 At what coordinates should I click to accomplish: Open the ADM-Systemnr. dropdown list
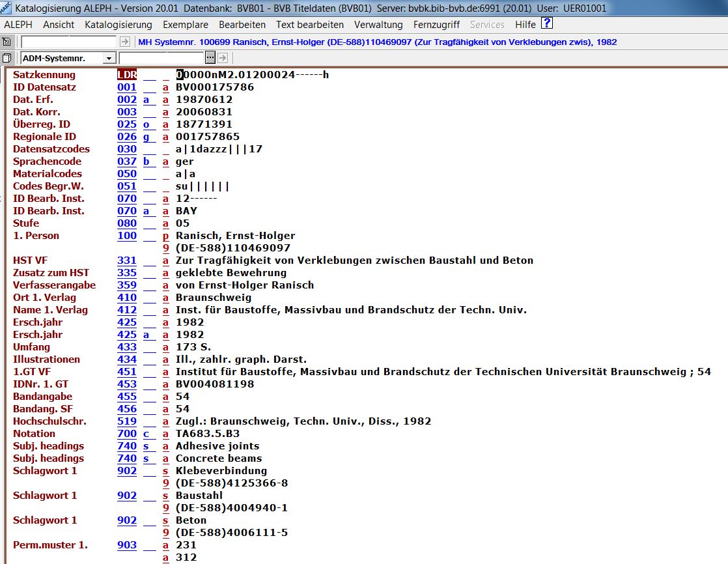[x=109, y=59]
